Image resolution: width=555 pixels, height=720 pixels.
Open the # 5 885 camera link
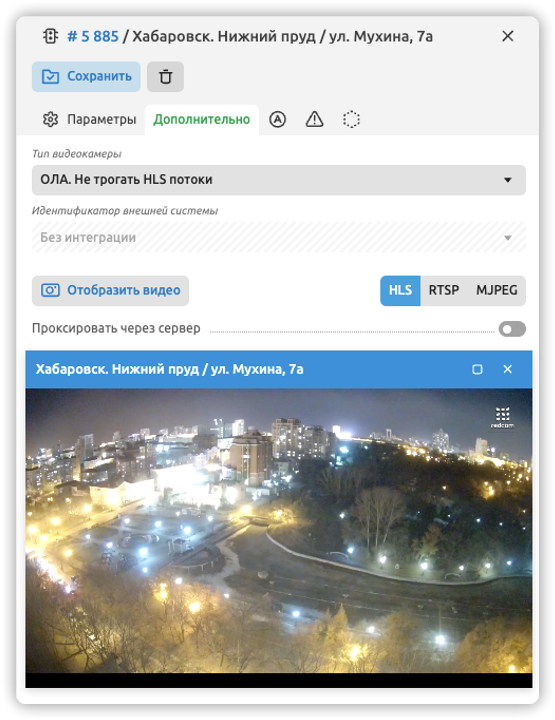coord(93,36)
